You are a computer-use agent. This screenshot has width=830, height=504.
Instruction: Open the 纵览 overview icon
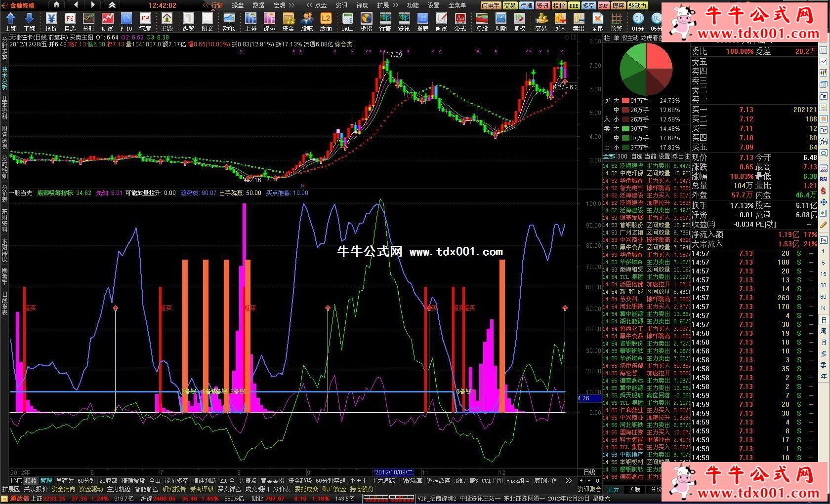(x=188, y=22)
